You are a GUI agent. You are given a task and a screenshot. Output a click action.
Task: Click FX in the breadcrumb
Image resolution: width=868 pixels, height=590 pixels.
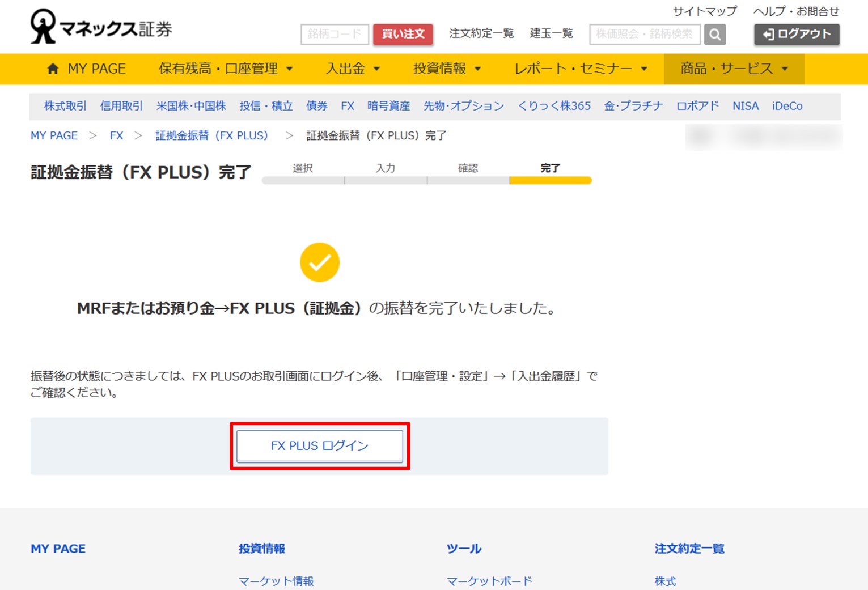pos(116,135)
